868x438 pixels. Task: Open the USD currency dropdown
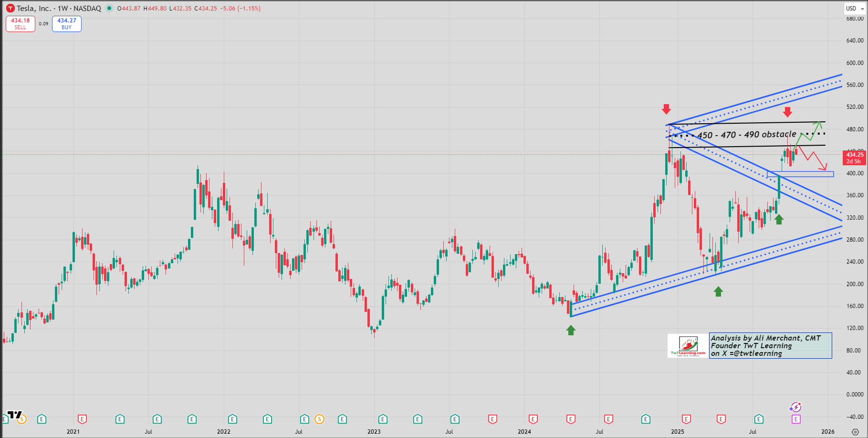point(855,8)
